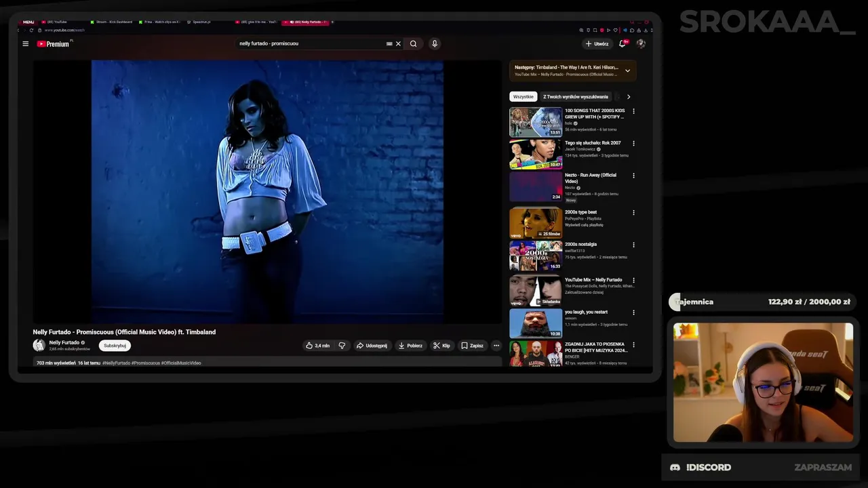The width and height of the screenshot is (868, 488).
Task: Run search with magnifier button
Action: pos(413,43)
